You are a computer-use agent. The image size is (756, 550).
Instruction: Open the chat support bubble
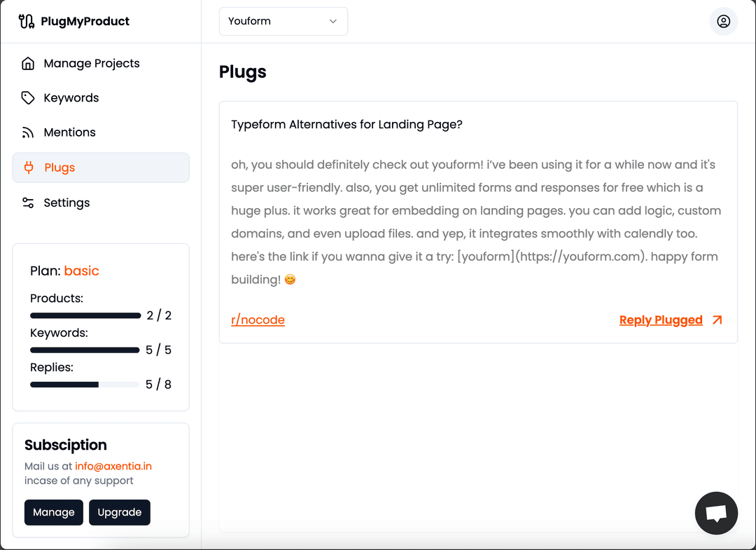716,514
